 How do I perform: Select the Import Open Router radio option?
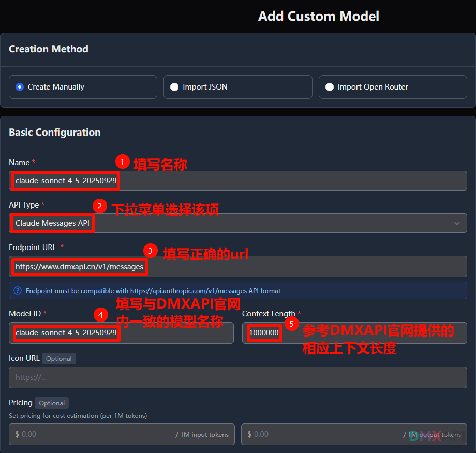pos(330,87)
